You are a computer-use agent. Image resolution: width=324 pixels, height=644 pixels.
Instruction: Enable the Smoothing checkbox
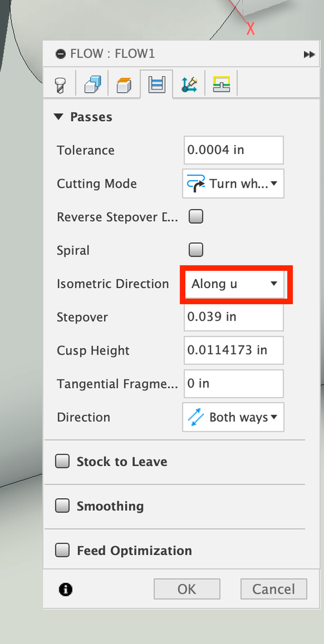(63, 505)
